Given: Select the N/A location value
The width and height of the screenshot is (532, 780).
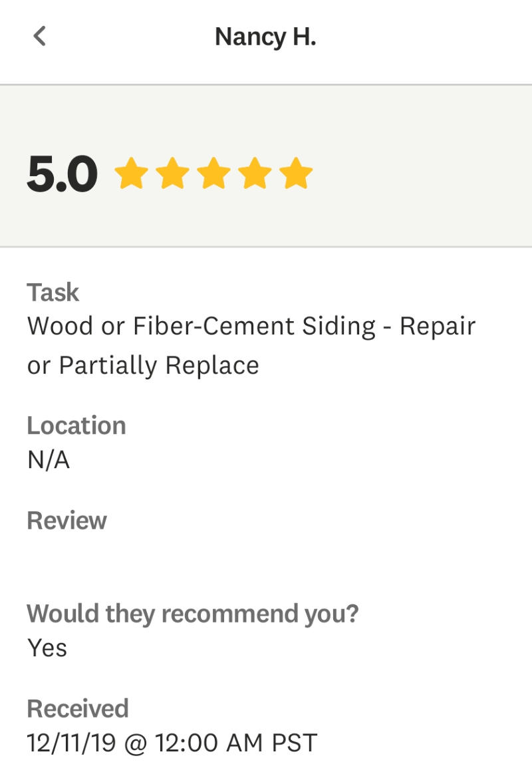Looking at the screenshot, I should point(49,460).
